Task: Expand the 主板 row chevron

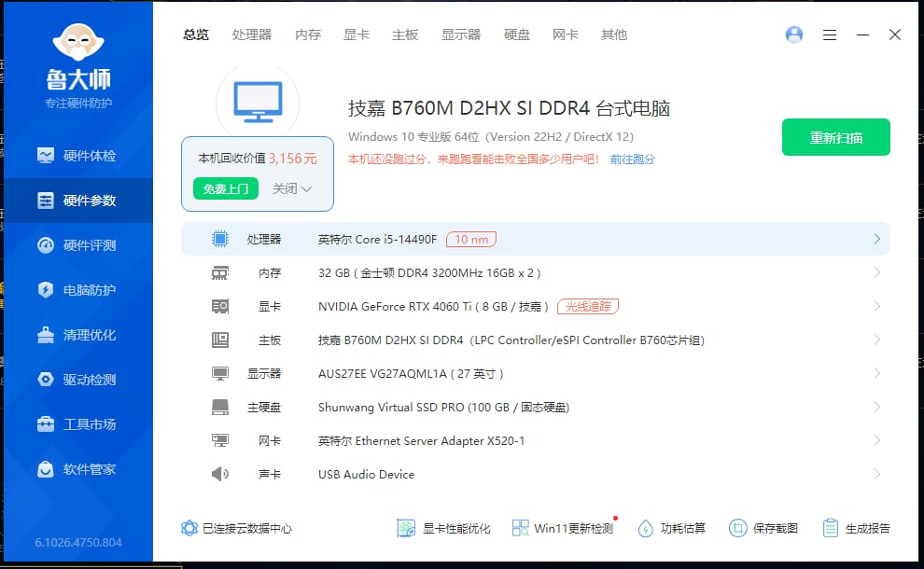Action: pyautogui.click(x=876, y=340)
